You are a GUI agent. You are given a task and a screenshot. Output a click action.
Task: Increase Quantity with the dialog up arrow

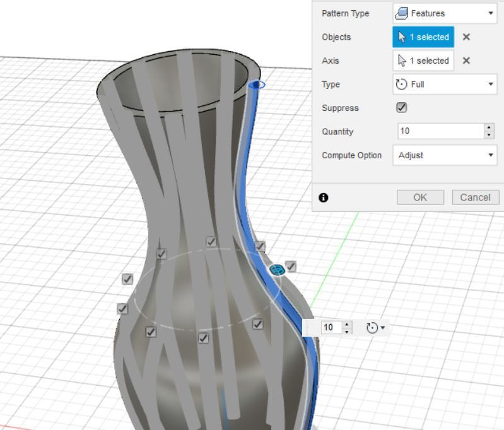489,127
